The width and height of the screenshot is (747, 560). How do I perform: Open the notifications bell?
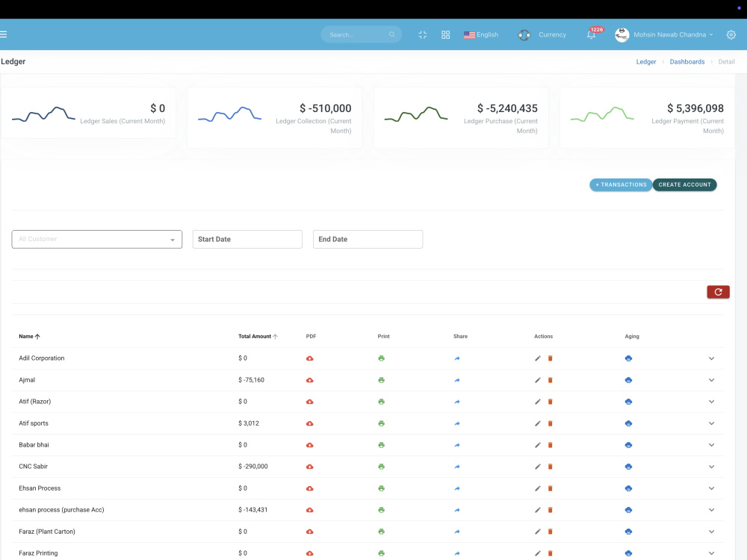[591, 35]
